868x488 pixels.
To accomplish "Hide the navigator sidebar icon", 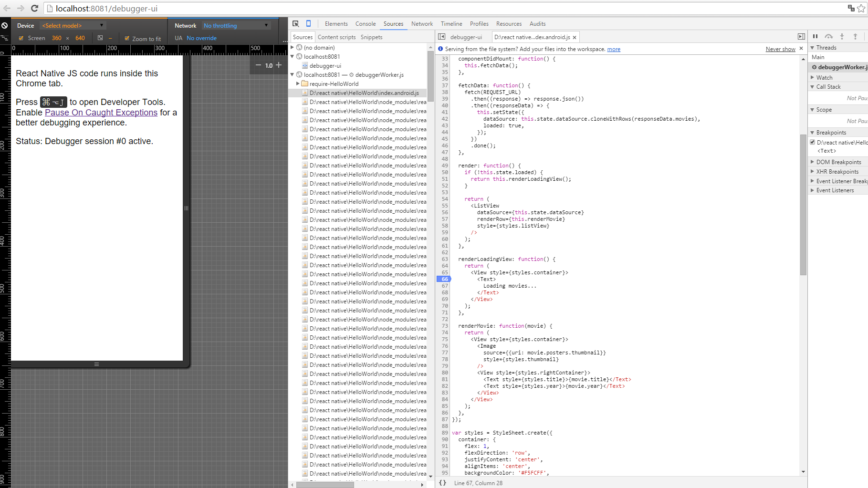I will click(442, 37).
